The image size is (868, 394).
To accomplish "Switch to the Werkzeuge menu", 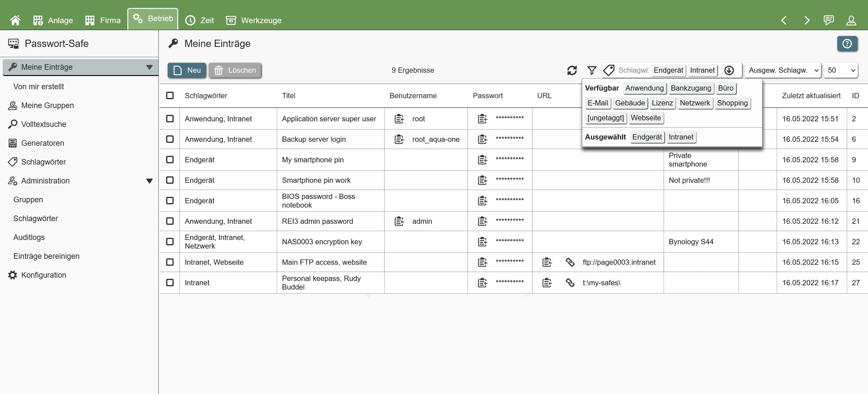I will pos(254,20).
